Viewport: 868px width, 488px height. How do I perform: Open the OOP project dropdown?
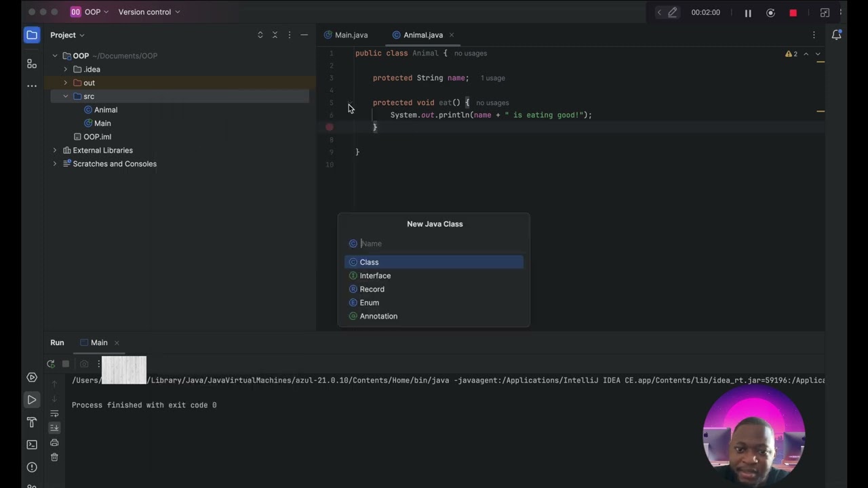coord(90,12)
